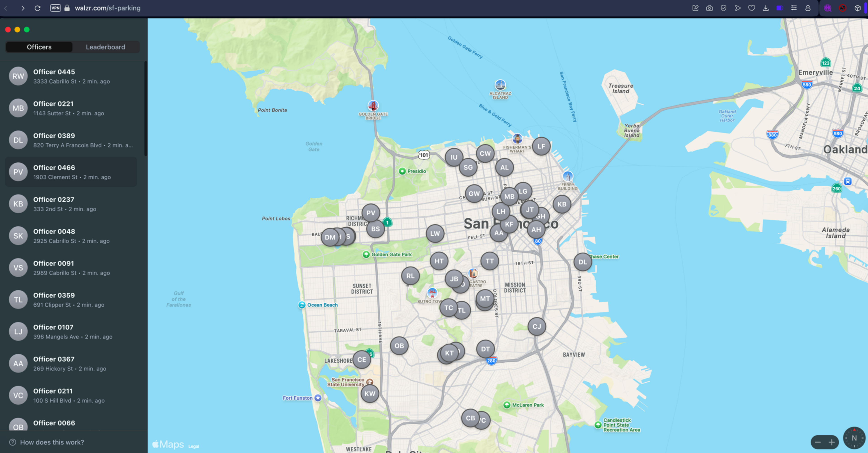Image resolution: width=868 pixels, height=453 pixels.
Task: Click the compass north indicator
Action: [854, 438]
